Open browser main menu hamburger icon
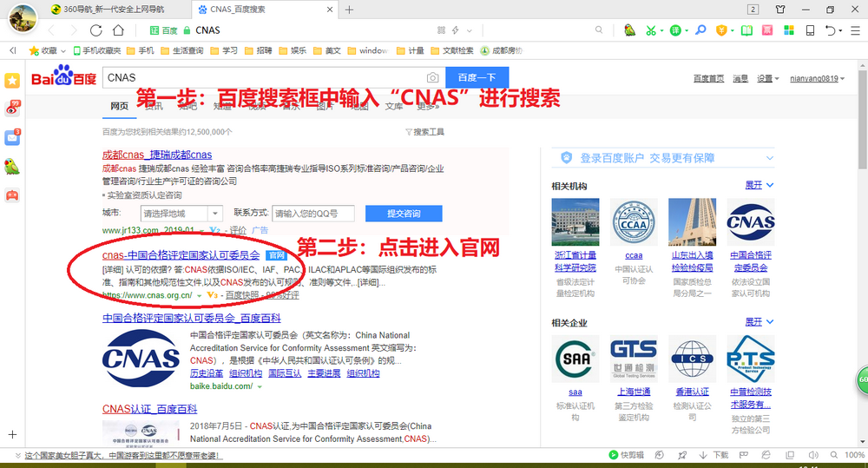The image size is (868, 468). click(x=855, y=30)
